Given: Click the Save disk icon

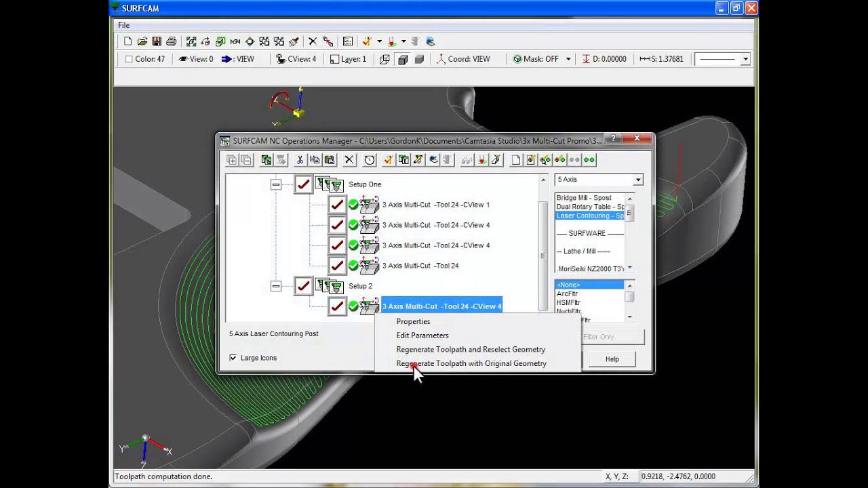Looking at the screenshot, I should (157, 41).
